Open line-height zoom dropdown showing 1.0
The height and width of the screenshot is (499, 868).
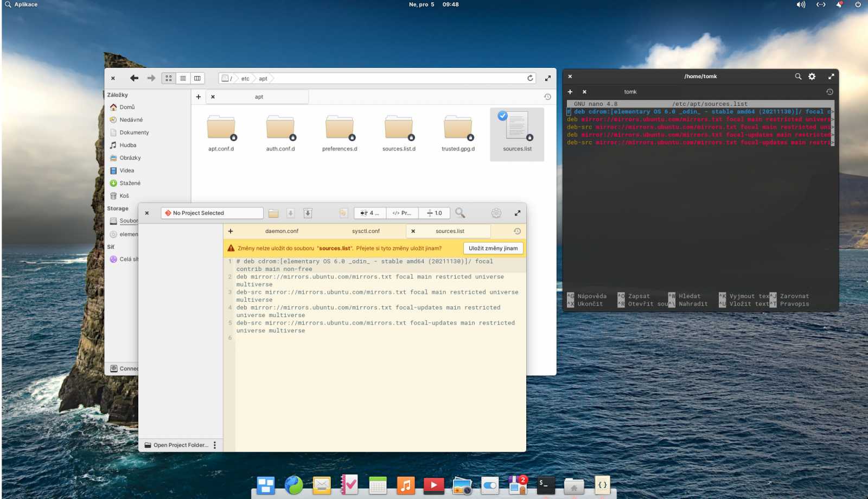[434, 213]
